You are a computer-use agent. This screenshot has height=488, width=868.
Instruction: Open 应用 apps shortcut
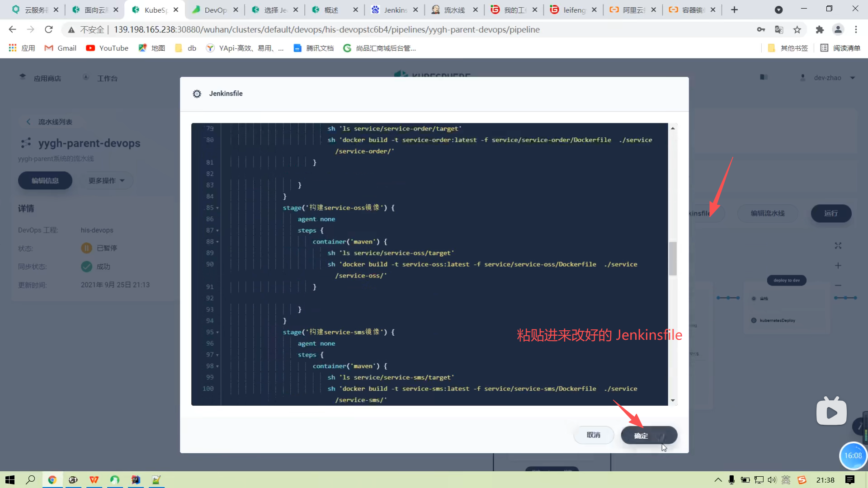22,48
